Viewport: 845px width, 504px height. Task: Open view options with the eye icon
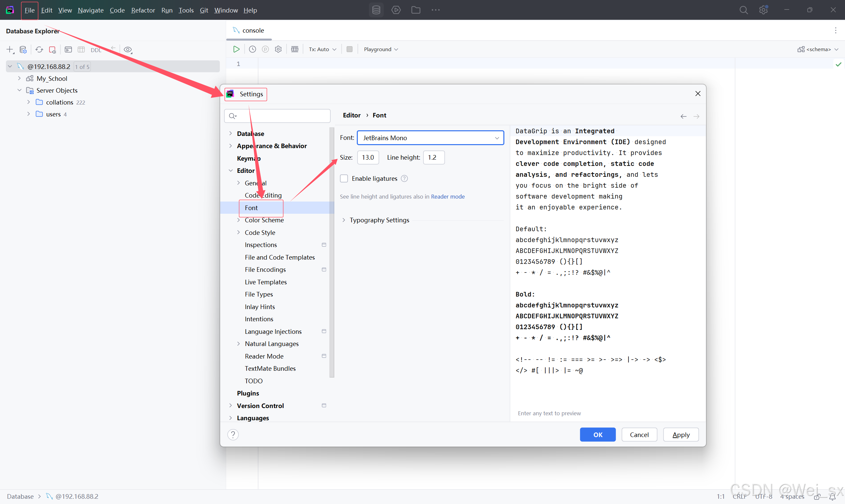(x=128, y=49)
